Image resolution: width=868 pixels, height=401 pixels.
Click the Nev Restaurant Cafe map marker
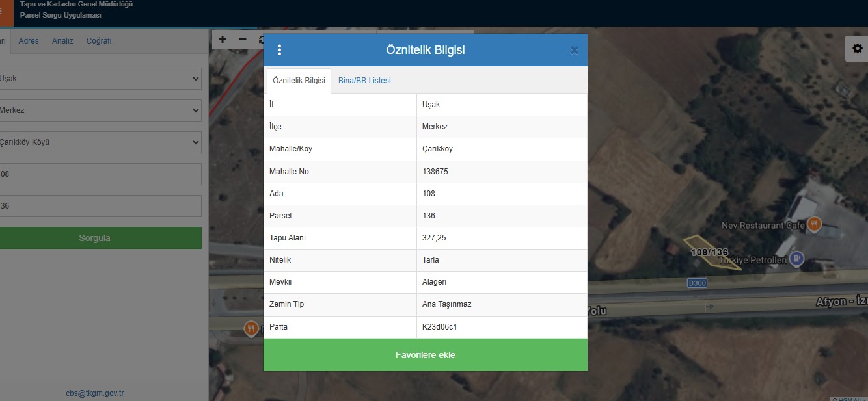pyautogui.click(x=814, y=225)
